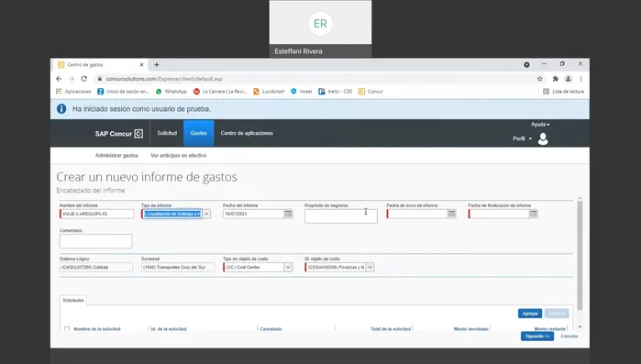Select the Gastos menu tab
Image resolution: width=641 pixels, height=364 pixels.
(199, 133)
